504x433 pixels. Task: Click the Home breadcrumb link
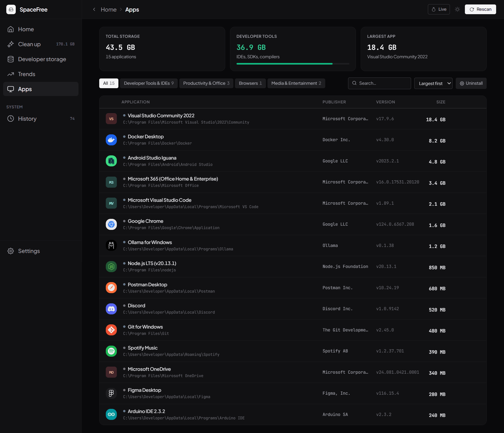[x=109, y=9]
